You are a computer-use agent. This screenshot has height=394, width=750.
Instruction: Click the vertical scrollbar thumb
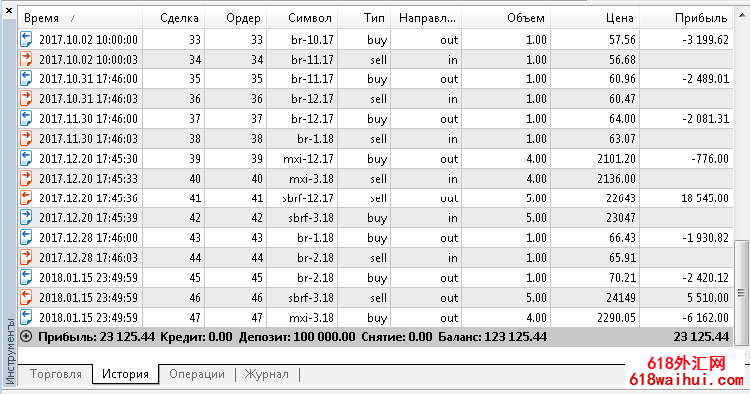tap(741, 292)
